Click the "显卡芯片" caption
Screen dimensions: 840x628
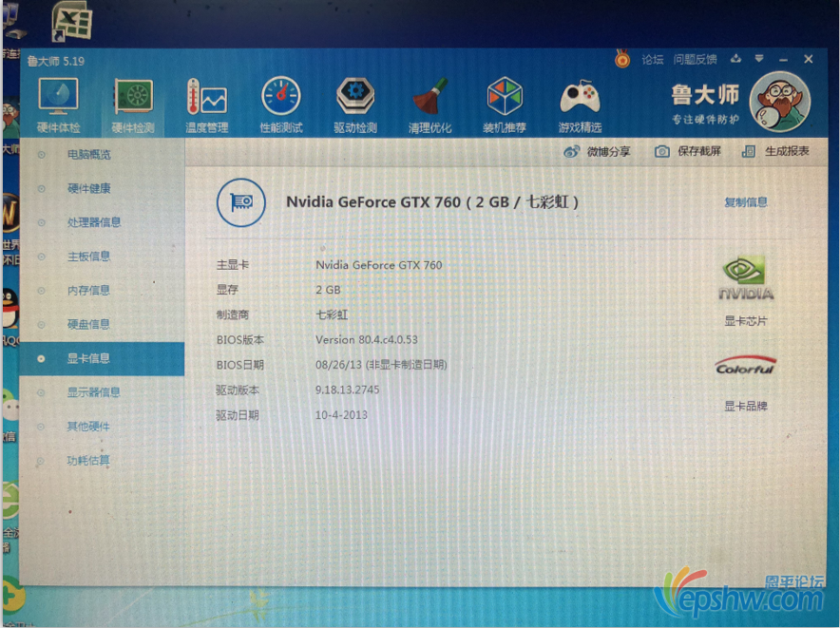coord(746,321)
